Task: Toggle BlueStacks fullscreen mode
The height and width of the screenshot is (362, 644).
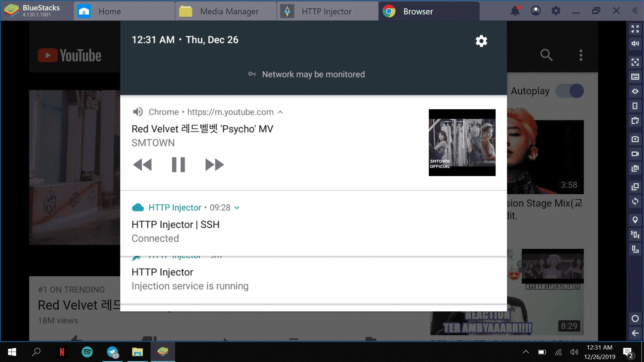Action: 635,29
